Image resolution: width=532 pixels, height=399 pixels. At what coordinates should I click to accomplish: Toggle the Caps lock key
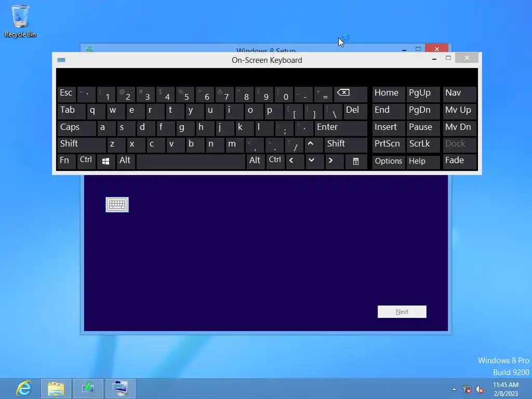click(77, 128)
